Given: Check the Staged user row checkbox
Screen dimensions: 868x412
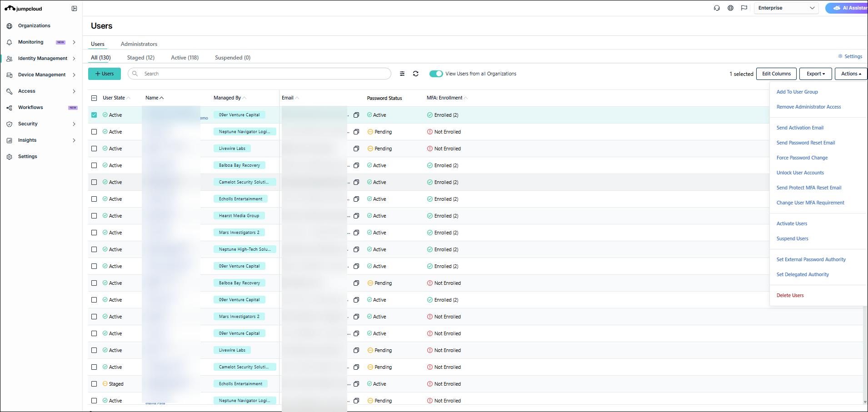Looking at the screenshot, I should click(x=94, y=384).
